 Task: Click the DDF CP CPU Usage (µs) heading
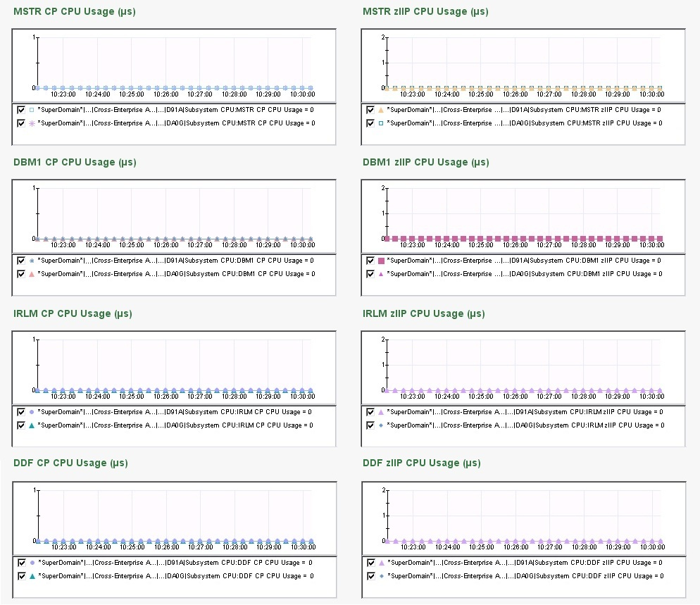coord(70,463)
